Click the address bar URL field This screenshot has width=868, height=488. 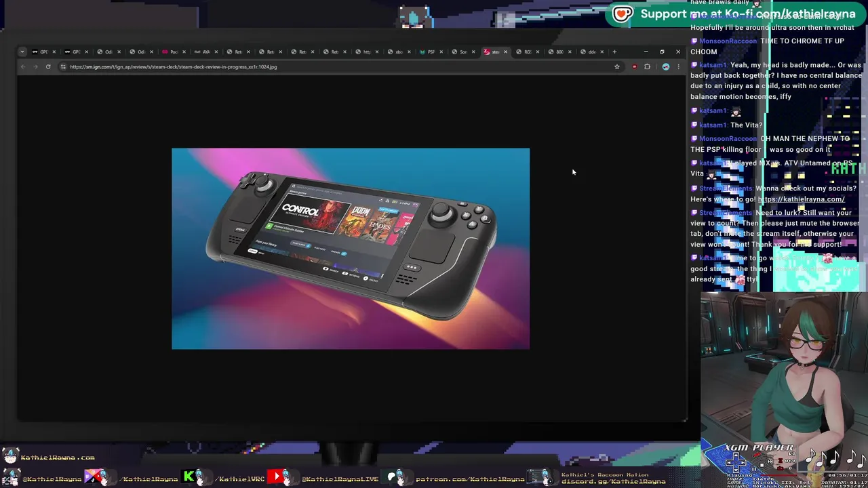coord(339,66)
